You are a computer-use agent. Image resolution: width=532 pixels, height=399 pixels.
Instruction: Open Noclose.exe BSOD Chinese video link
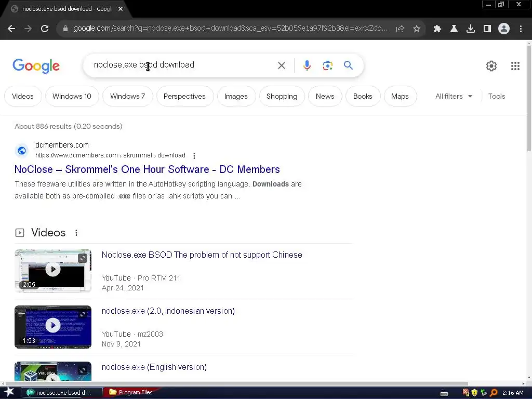pos(202,255)
